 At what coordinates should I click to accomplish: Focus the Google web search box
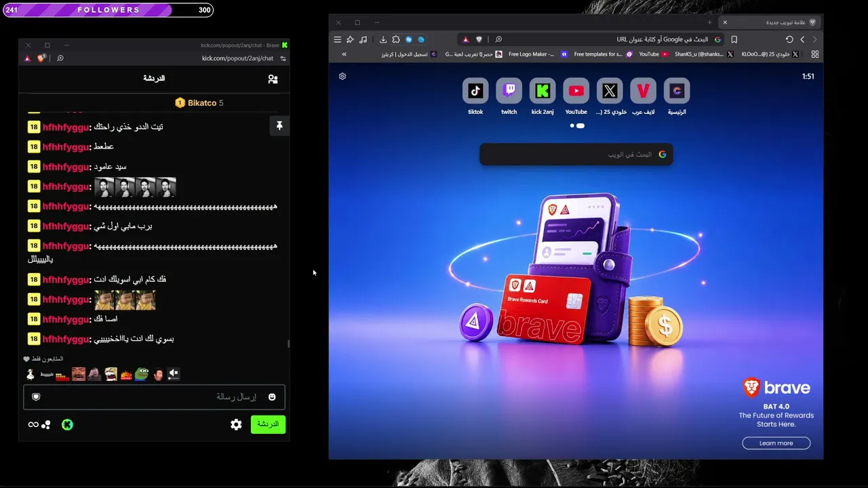click(x=576, y=155)
